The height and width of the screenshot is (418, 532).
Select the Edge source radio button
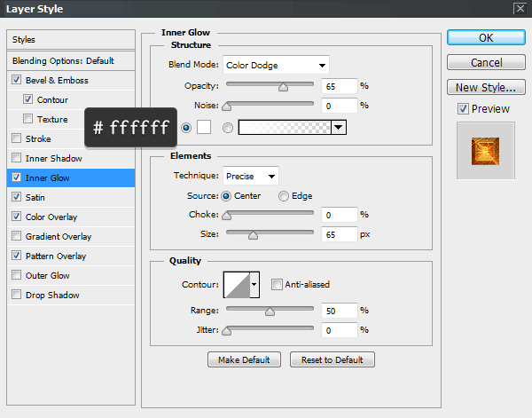point(284,196)
